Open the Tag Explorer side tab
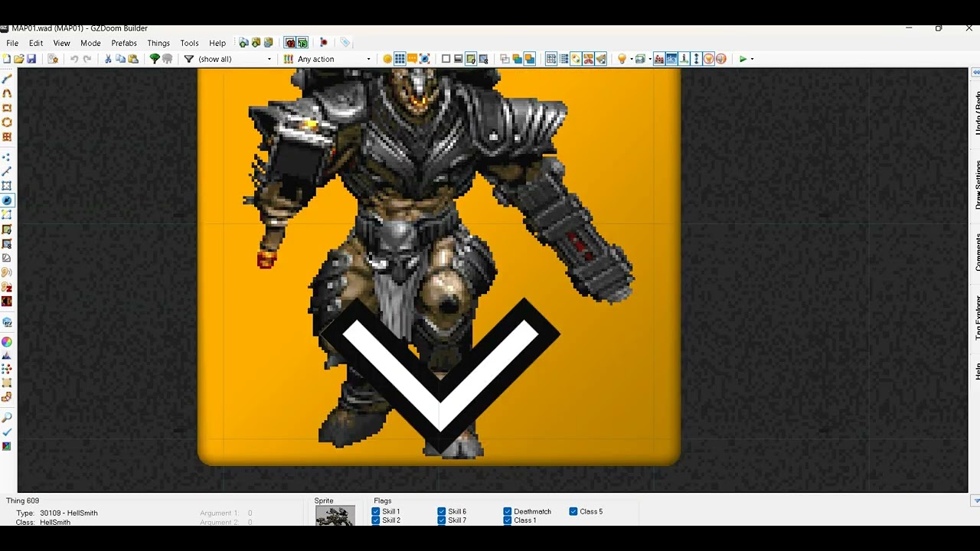This screenshot has width=980, height=551. click(976, 318)
